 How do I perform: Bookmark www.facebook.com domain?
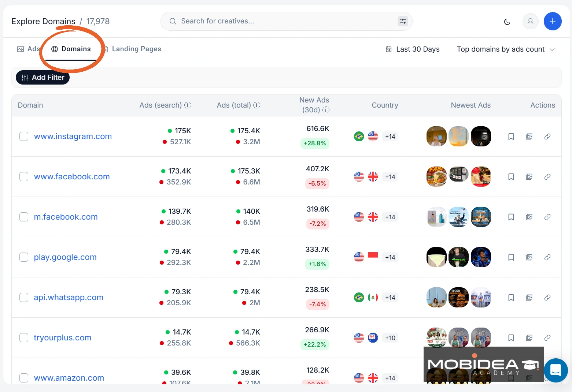(x=511, y=177)
